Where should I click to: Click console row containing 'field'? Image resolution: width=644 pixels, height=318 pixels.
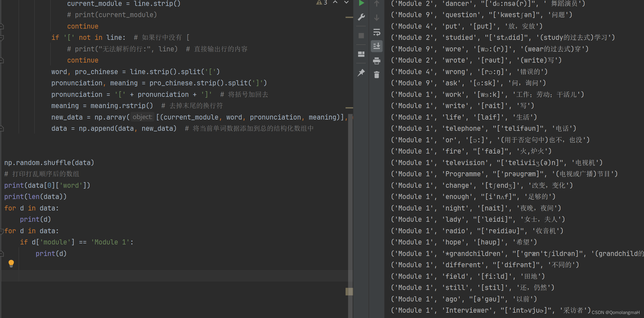pyautogui.click(x=468, y=276)
